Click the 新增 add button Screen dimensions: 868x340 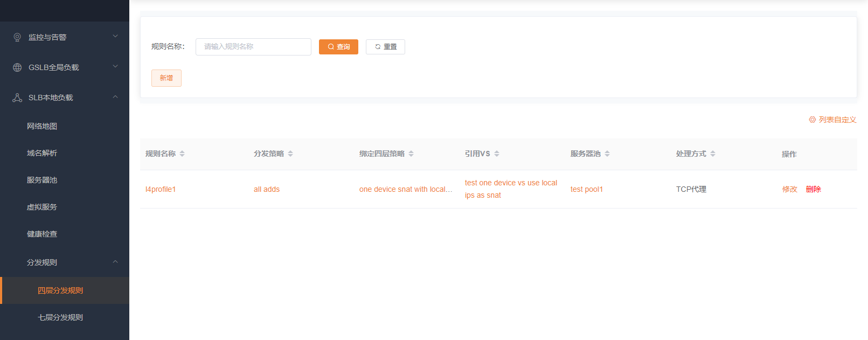(166, 78)
